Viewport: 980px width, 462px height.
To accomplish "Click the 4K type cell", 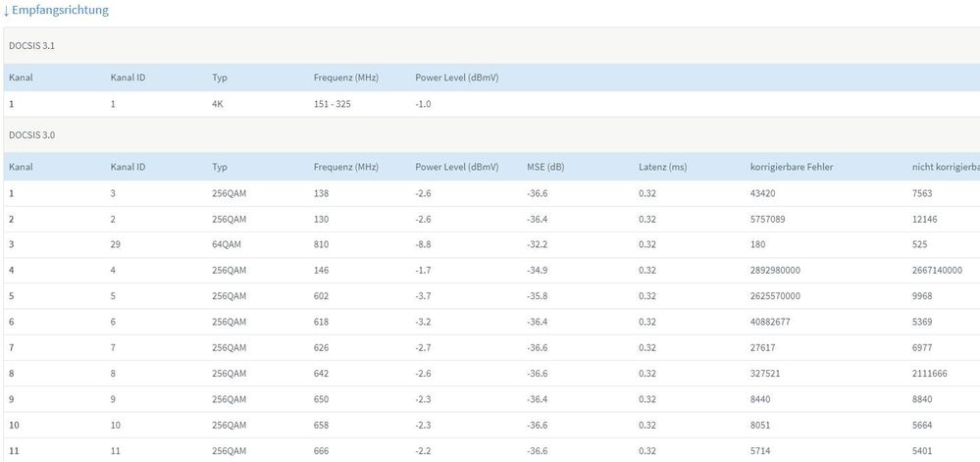I will pos(218,104).
